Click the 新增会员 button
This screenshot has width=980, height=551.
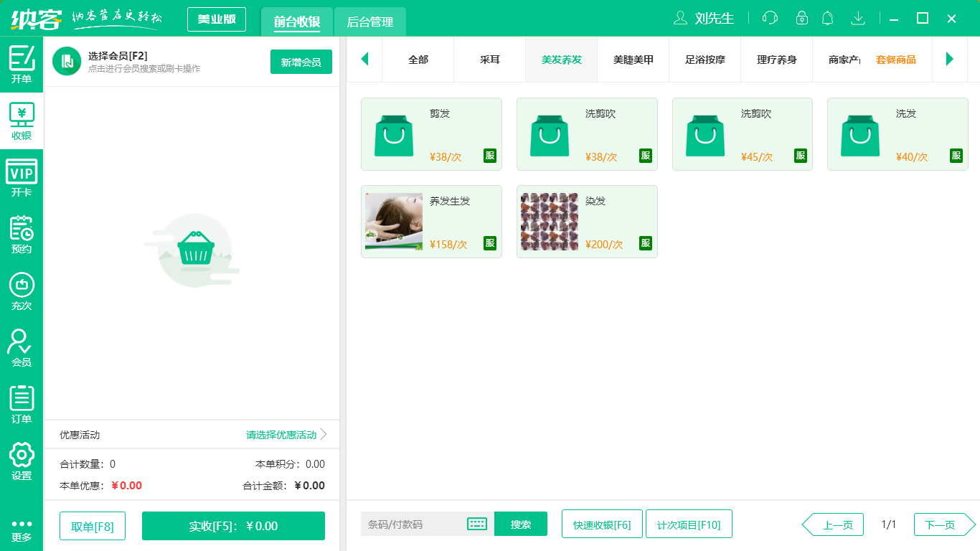click(301, 62)
